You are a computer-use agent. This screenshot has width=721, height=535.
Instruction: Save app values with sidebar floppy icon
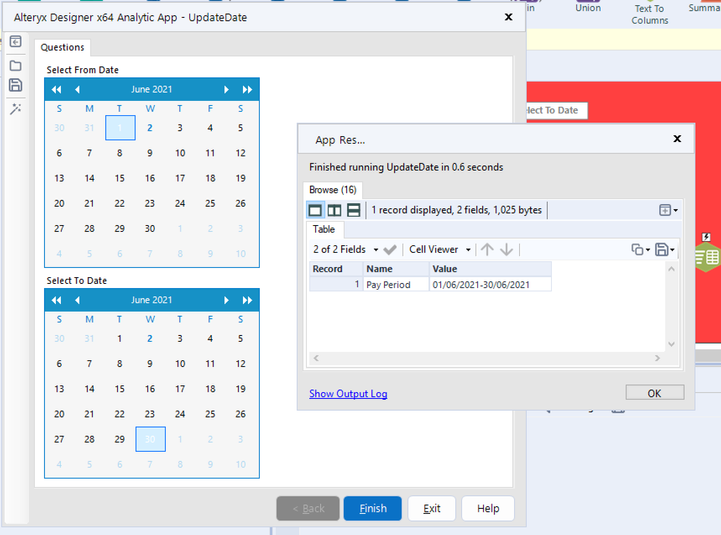point(15,85)
